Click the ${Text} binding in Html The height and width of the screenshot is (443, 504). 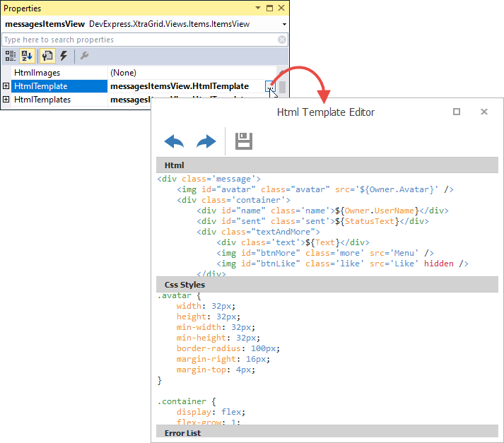click(323, 242)
